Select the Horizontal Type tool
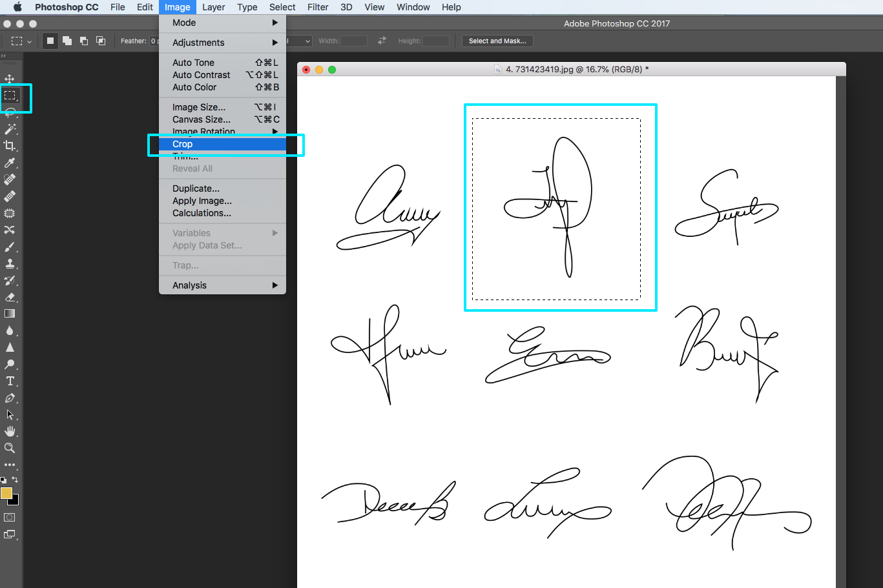The image size is (883, 588). [9, 381]
